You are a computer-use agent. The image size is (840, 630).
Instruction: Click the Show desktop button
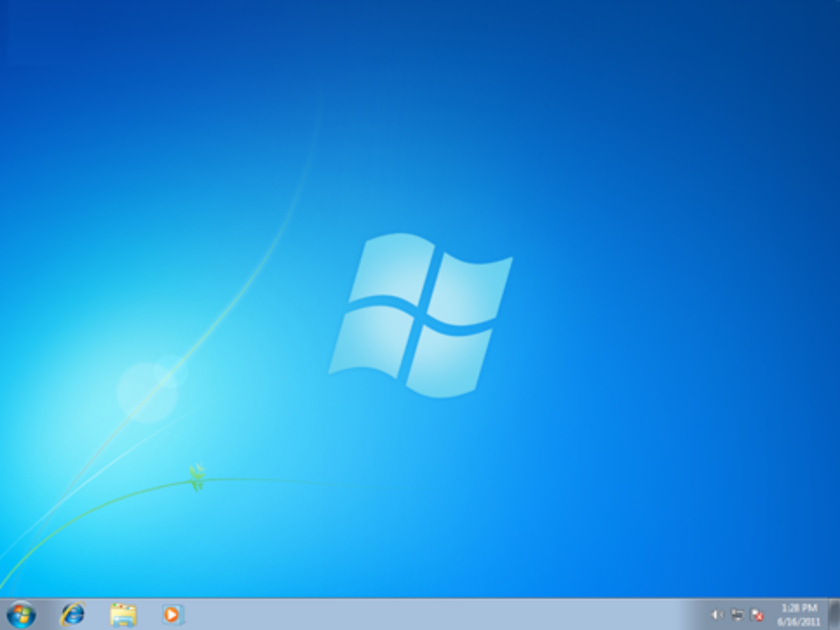pyautogui.click(x=834, y=615)
